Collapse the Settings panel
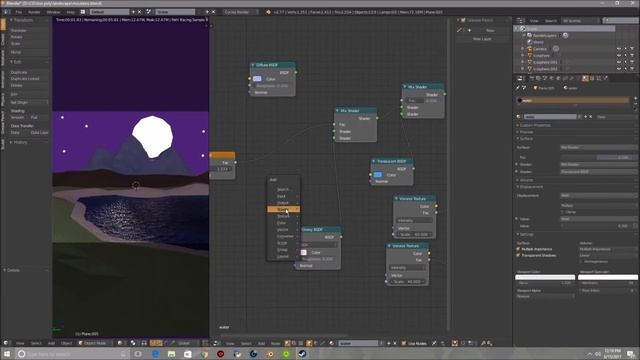Screen dimensions: 640x360 tap(518, 234)
